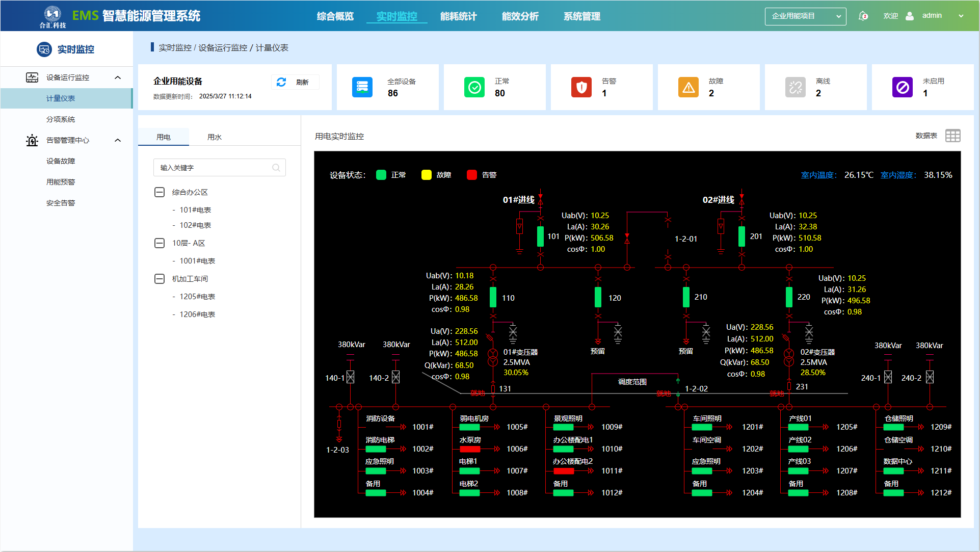This screenshot has height=552, width=980.
Task: Collapse the 机加工车间 tree node
Action: click(x=160, y=279)
